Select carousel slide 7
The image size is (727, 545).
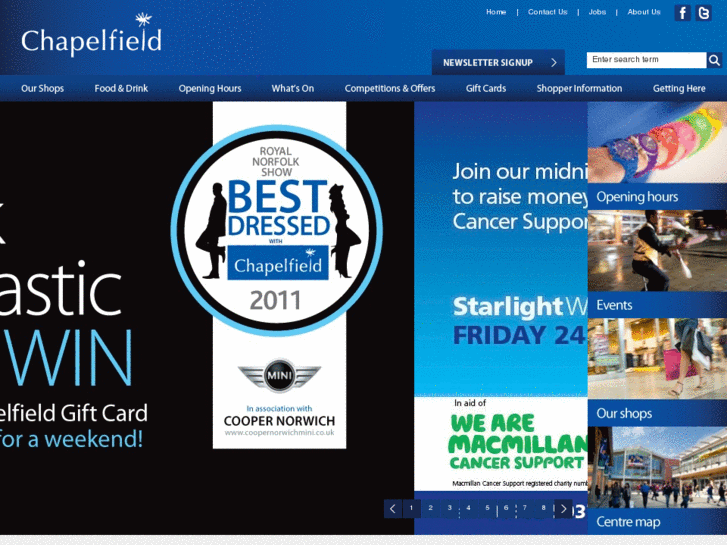pos(525,508)
